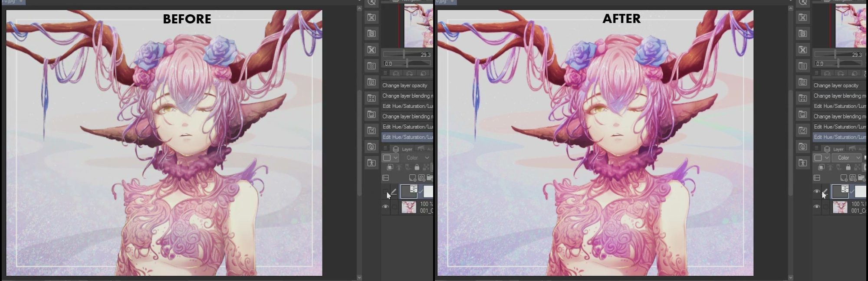Screen dimensions: 868x281
Task: Click the two-pane layer view icon in the After panel
Action: (x=817, y=178)
